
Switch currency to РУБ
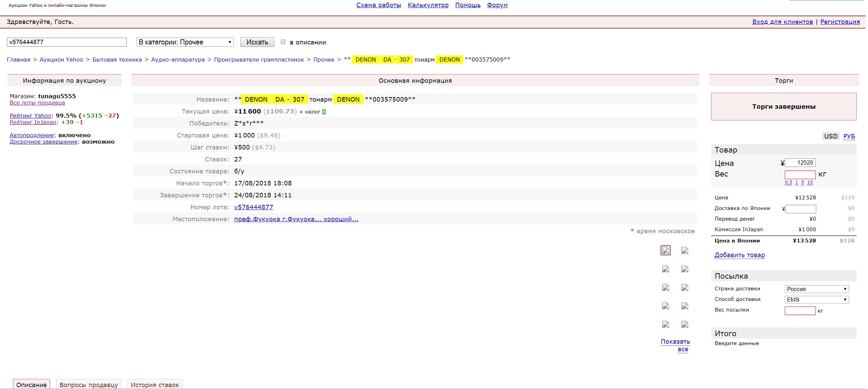click(849, 136)
